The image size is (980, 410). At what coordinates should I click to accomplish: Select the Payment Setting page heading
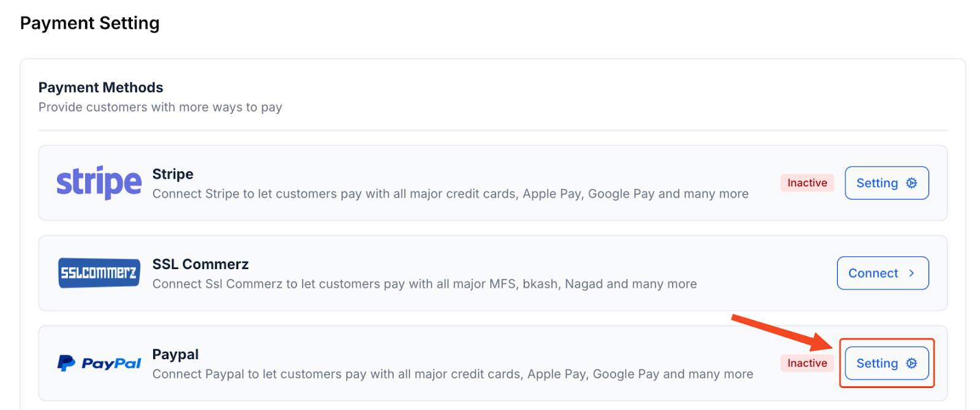89,23
